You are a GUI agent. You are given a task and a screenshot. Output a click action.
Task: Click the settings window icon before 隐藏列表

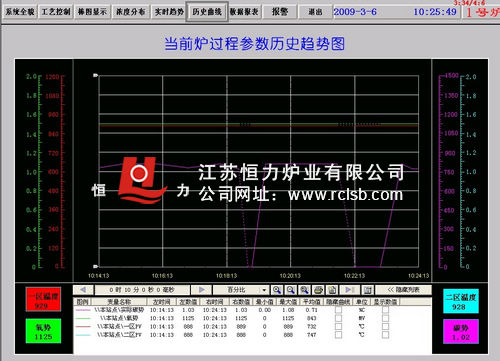[367, 290]
